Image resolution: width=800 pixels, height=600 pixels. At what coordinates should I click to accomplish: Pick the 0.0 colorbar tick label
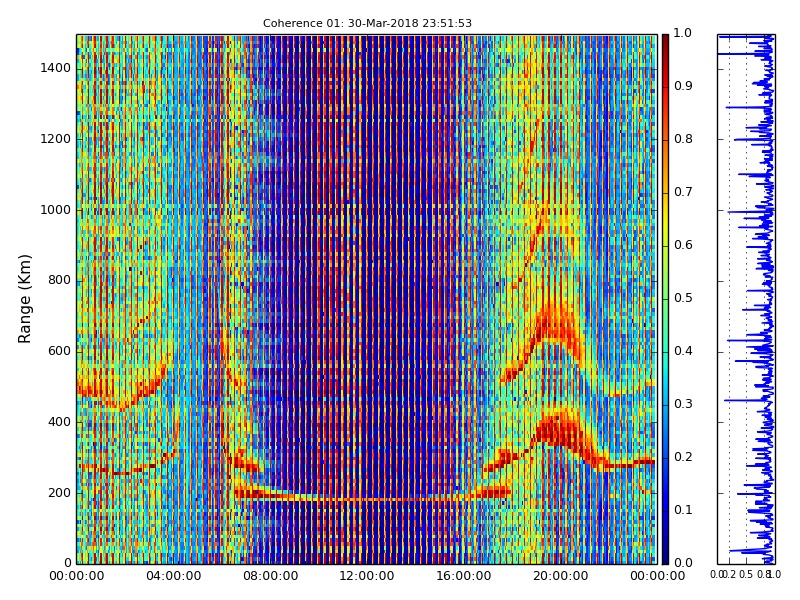coord(683,563)
